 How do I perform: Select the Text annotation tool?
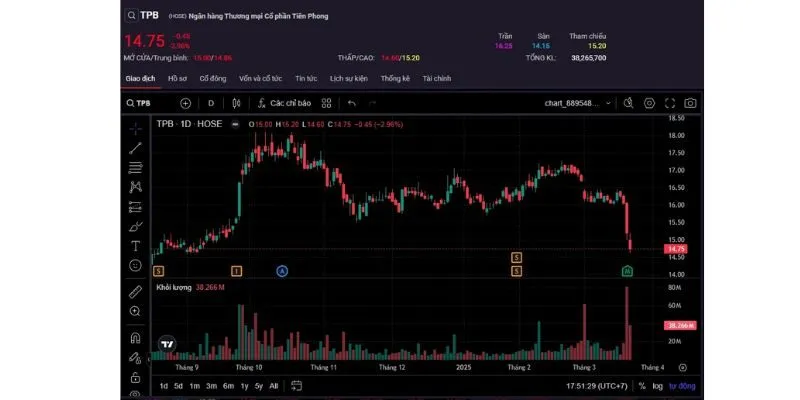(135, 246)
